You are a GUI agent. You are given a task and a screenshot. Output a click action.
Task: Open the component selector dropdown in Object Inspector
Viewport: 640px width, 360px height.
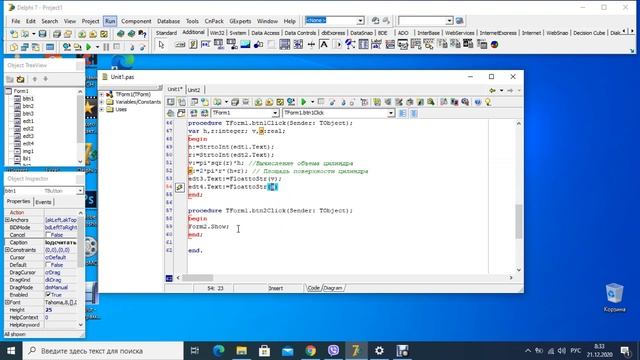(x=80, y=191)
